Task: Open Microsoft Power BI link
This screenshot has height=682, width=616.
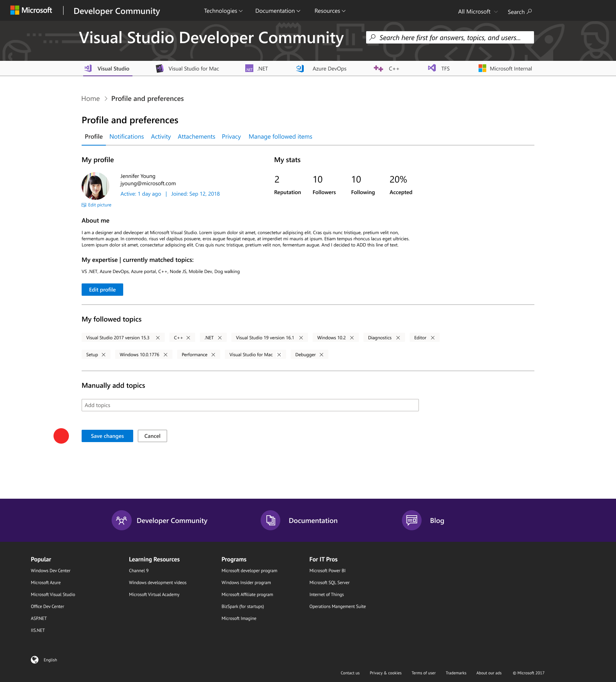Action: [328, 571]
